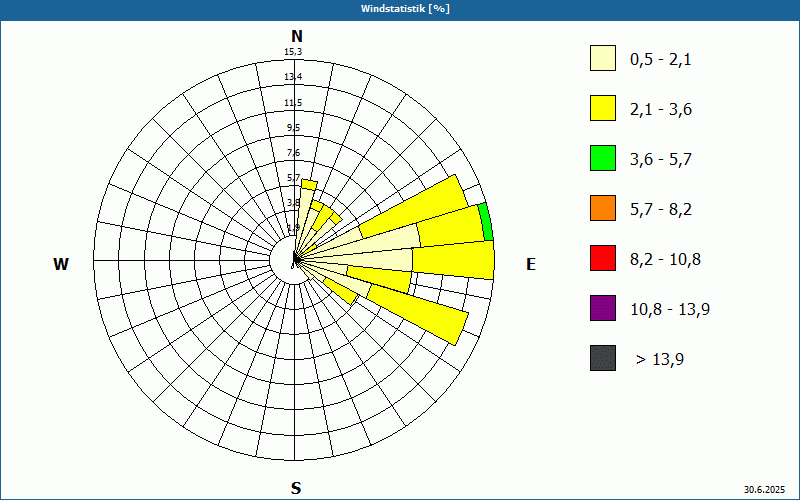Click the W compass label
The image size is (800, 500).
click(61, 264)
